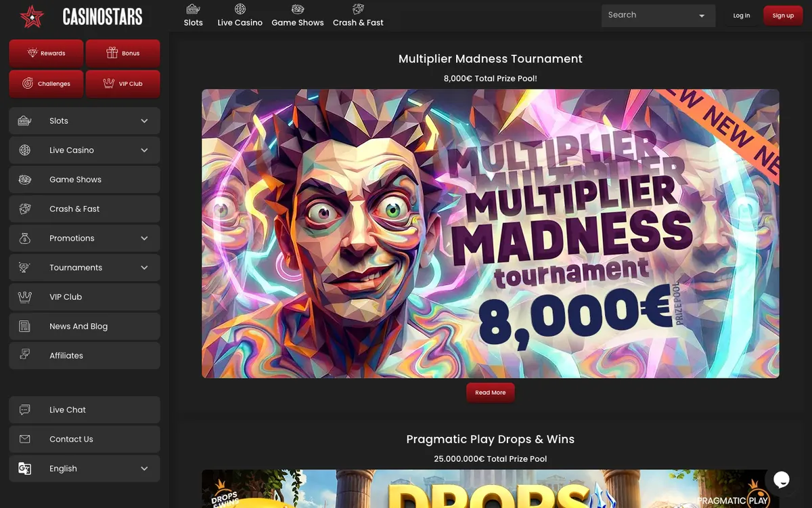812x508 pixels.
Task: Click Read More under Multiplier Madness banner
Action: (491, 392)
